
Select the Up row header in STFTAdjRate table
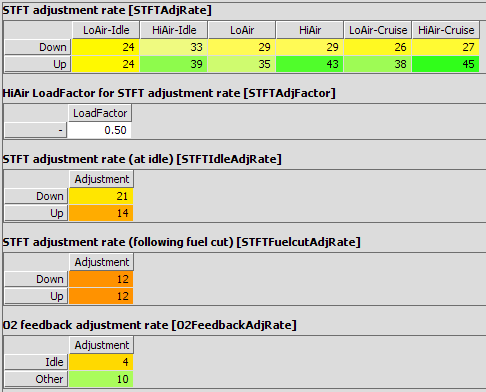click(x=38, y=64)
